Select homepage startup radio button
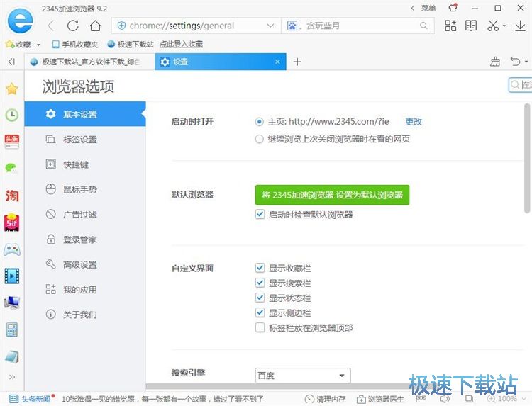Viewport: 532px width, 406px height. pos(259,122)
